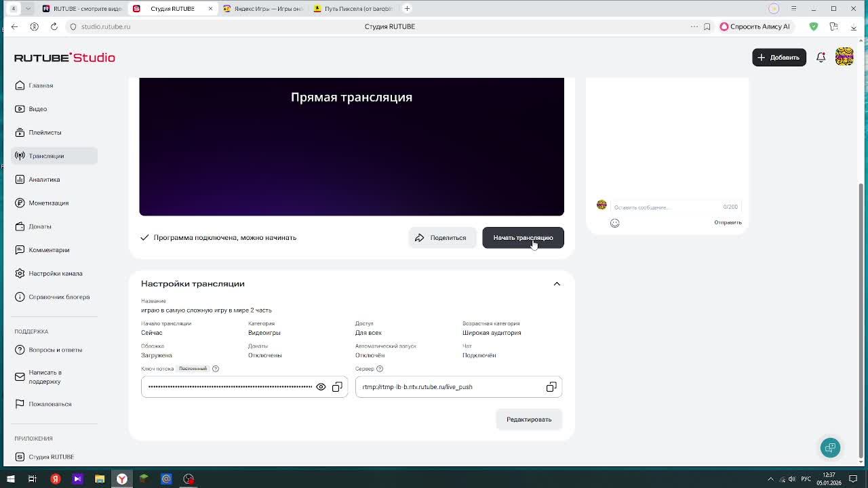
Task: Click help icon next to Сервер
Action: coord(380,369)
